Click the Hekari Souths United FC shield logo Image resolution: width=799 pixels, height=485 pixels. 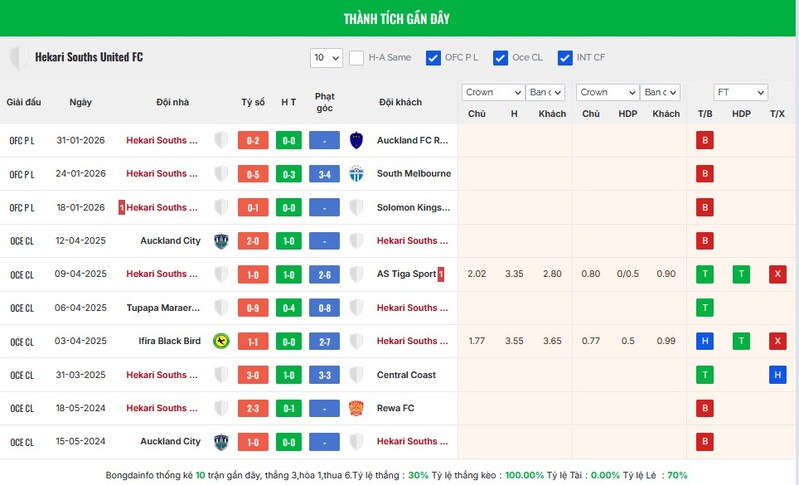coord(18,57)
